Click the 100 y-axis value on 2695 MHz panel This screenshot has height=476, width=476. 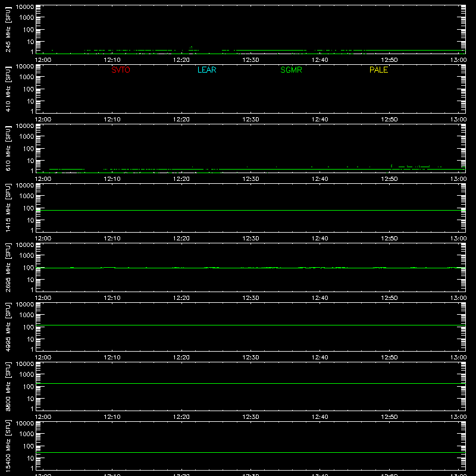pos(29,268)
